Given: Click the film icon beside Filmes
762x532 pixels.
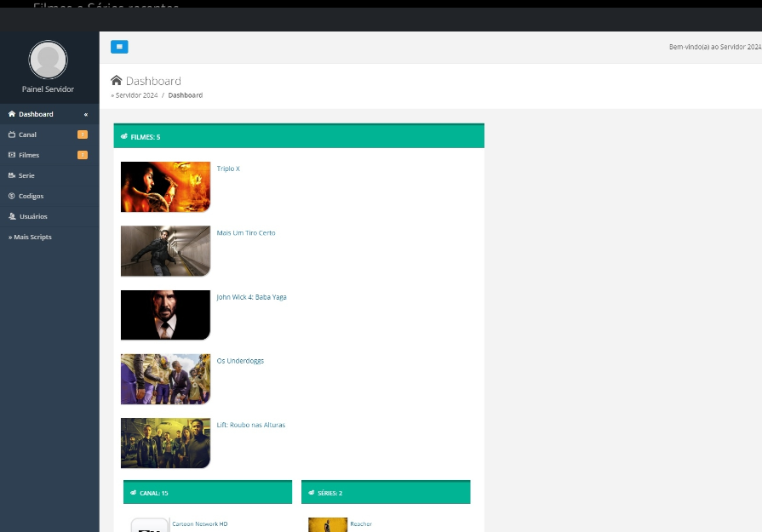Looking at the screenshot, I should pos(12,155).
